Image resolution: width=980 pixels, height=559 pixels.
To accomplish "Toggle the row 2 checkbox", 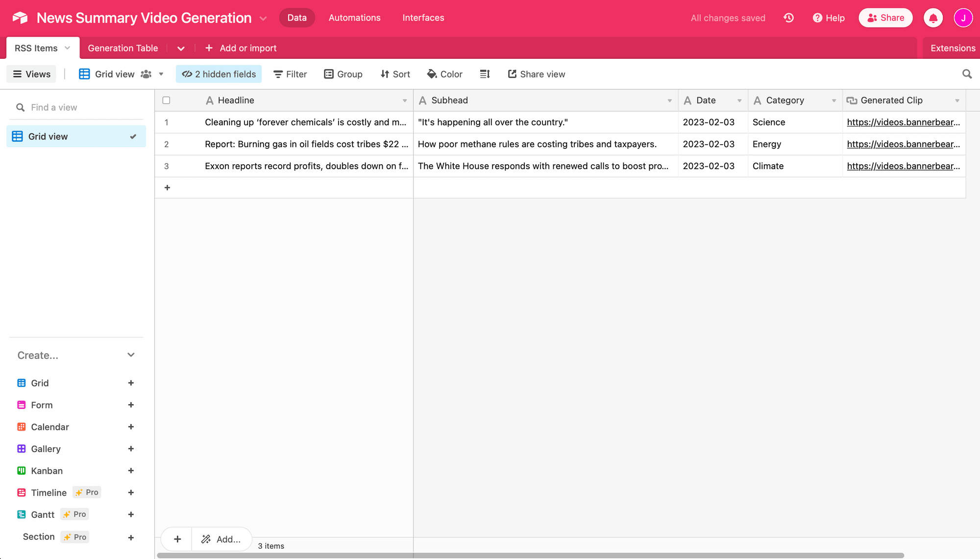I will pyautogui.click(x=166, y=144).
